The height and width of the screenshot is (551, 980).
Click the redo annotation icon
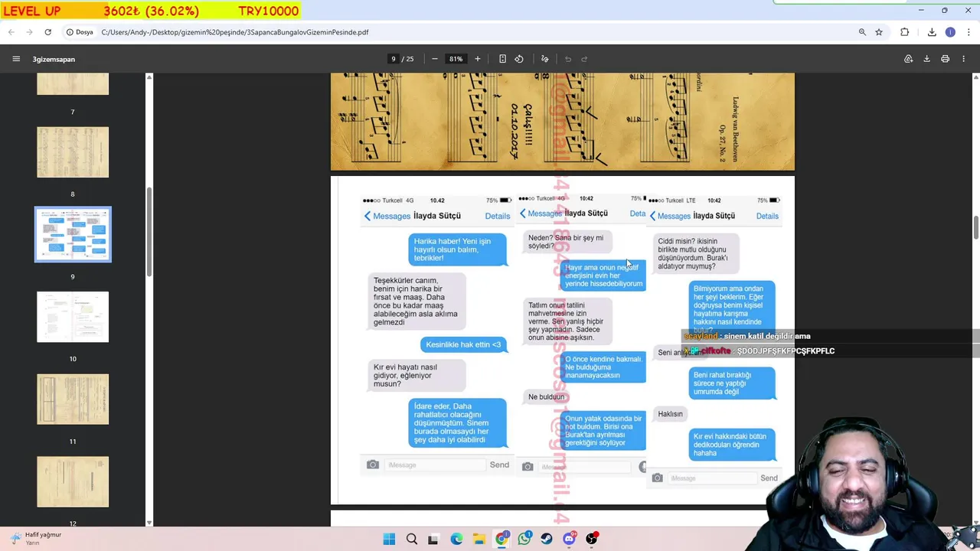tap(584, 59)
